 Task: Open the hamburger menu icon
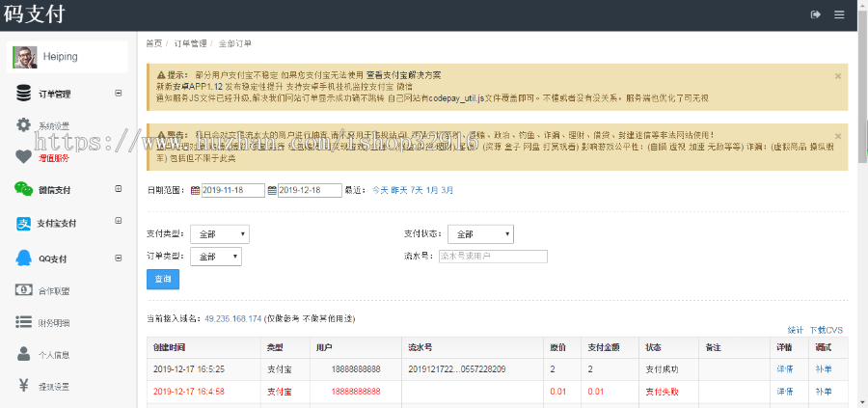click(x=839, y=14)
